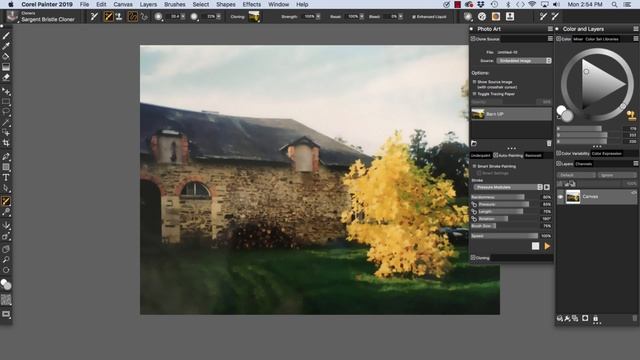
Task: Select the Canvas layer thumbnail
Action: [573, 197]
